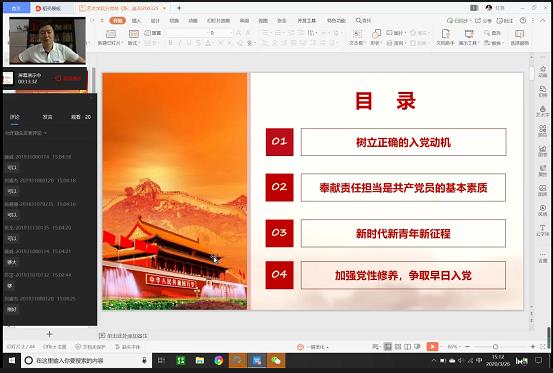The height and width of the screenshot is (373, 553).
Task: Collapse the ribbon with chevron arrow
Action: [543, 20]
